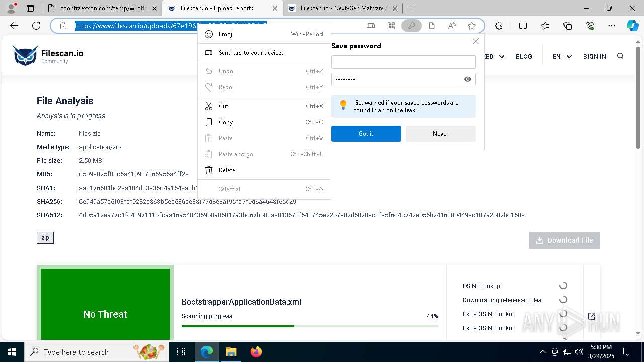Image resolution: width=644 pixels, height=362 pixels.
Task: Show hidden tray icons chevron
Action: click(542, 352)
